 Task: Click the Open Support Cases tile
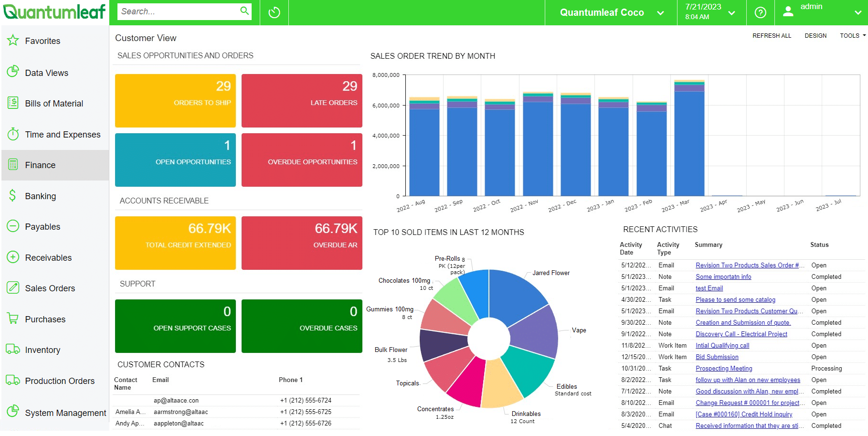point(175,326)
